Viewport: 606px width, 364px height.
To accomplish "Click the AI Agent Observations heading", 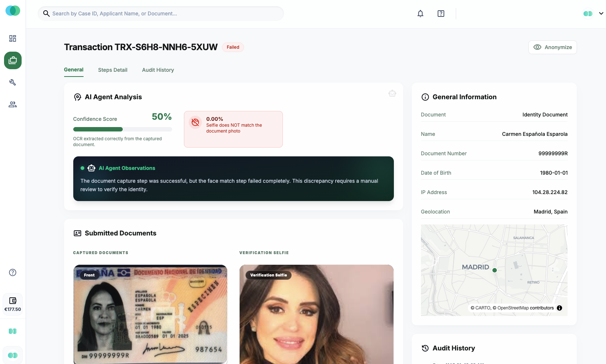I will (x=127, y=168).
